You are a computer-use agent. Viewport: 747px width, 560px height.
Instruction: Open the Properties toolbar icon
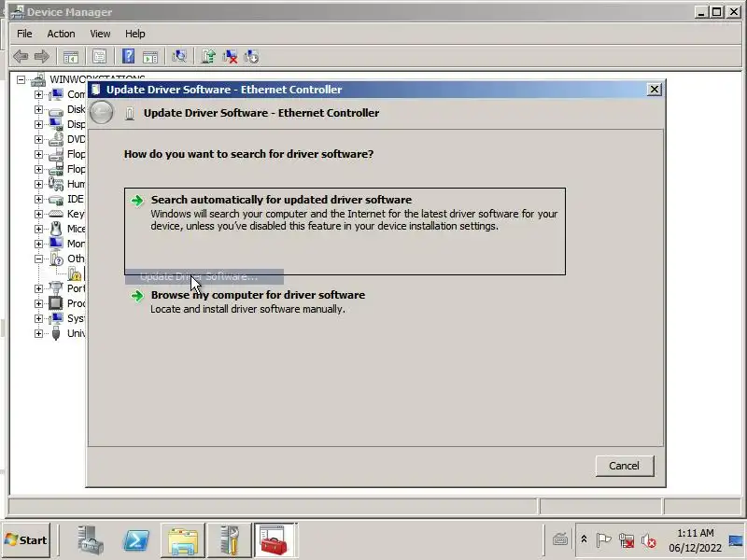(x=99, y=57)
